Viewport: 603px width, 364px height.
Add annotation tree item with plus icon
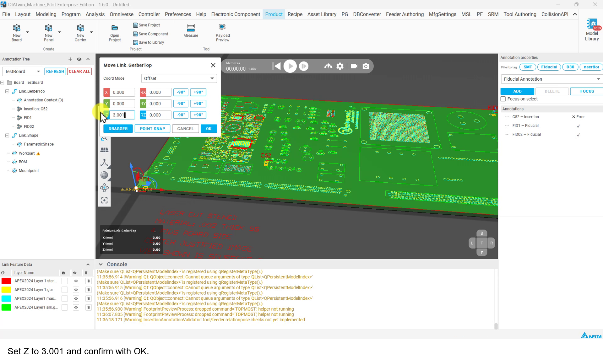click(70, 59)
